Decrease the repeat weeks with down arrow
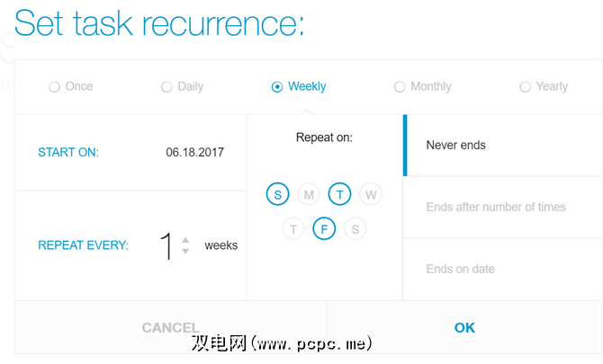The image size is (603, 364). point(185,251)
